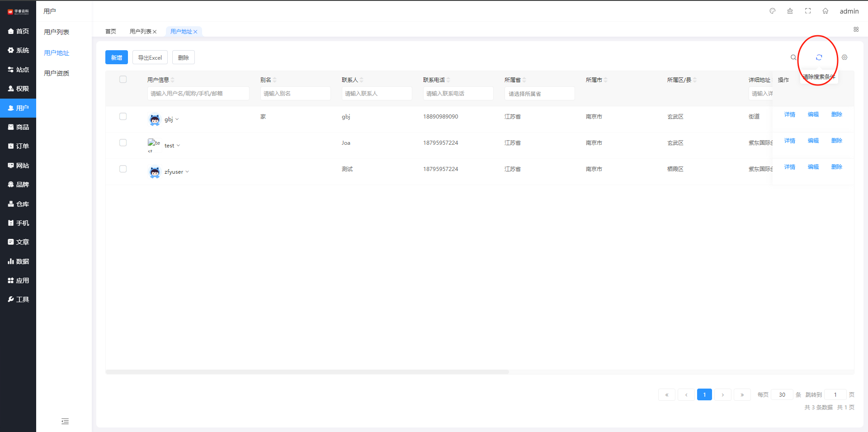Expand the zfyuser user dropdown chevron
This screenshot has height=432, width=868.
[187, 172]
